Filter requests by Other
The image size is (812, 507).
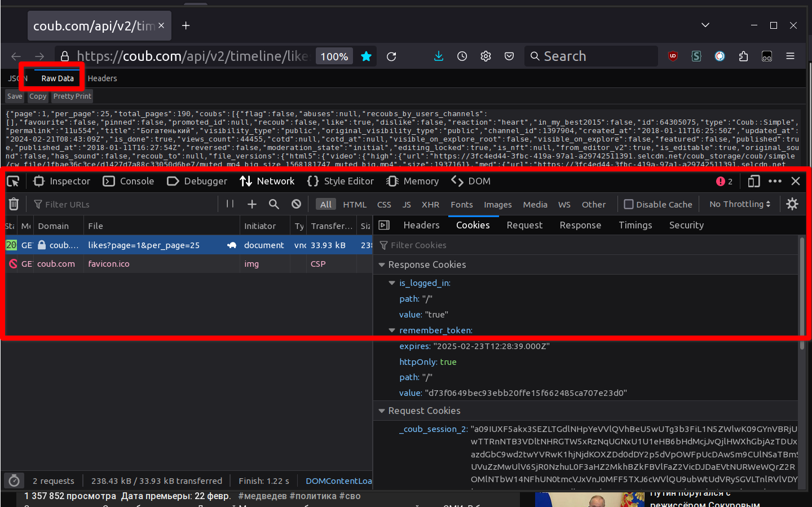pos(594,204)
